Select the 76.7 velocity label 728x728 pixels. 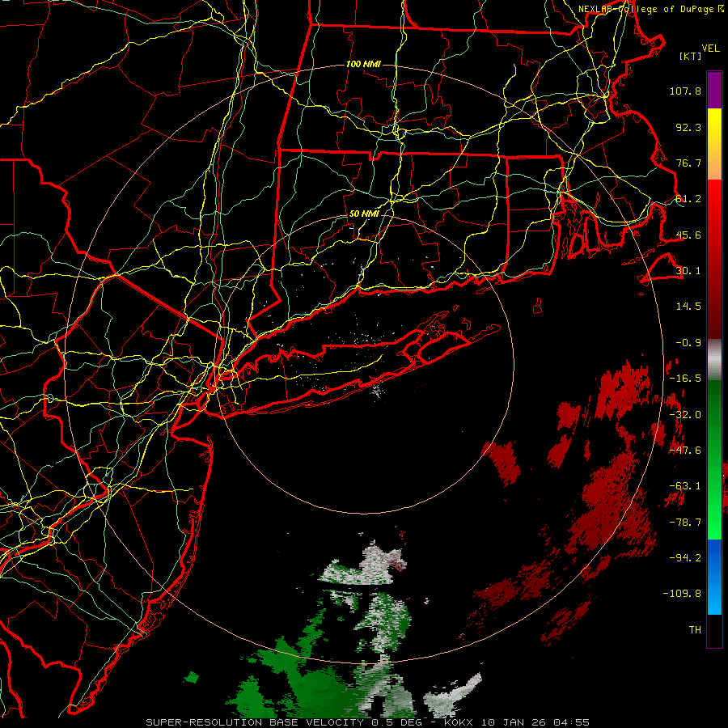point(688,163)
